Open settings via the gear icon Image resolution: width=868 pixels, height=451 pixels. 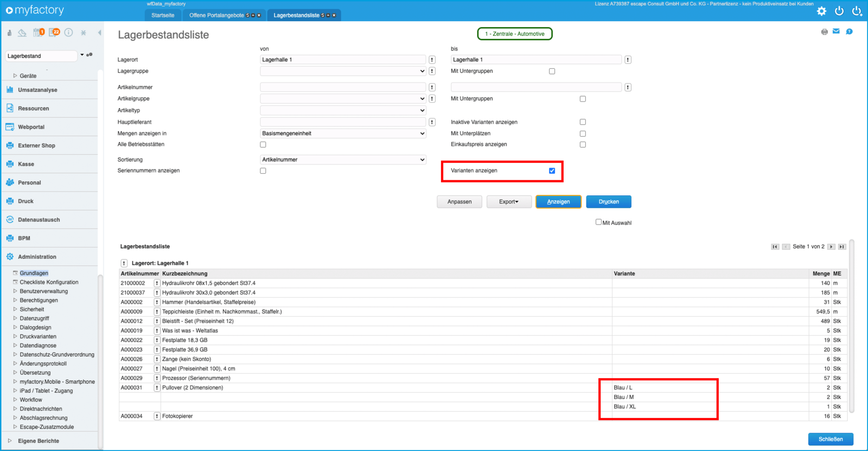[821, 11]
